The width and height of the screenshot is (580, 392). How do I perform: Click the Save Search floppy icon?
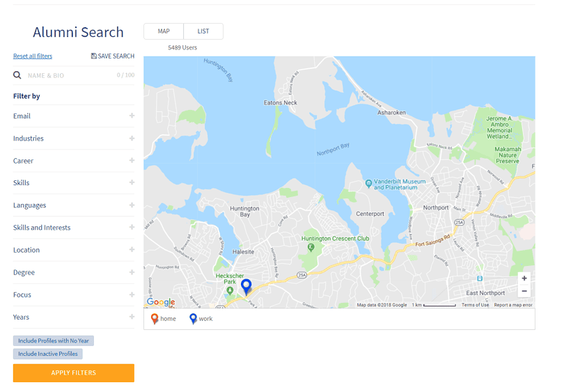(93, 56)
